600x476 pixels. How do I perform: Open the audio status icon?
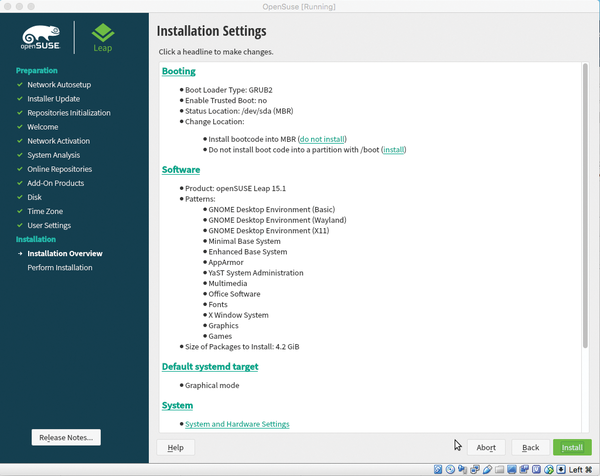click(463, 469)
